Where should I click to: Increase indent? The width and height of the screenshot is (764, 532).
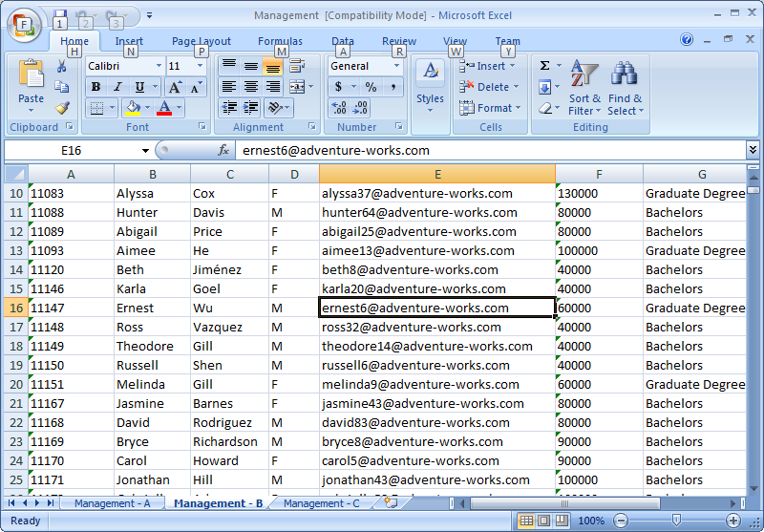[251, 108]
